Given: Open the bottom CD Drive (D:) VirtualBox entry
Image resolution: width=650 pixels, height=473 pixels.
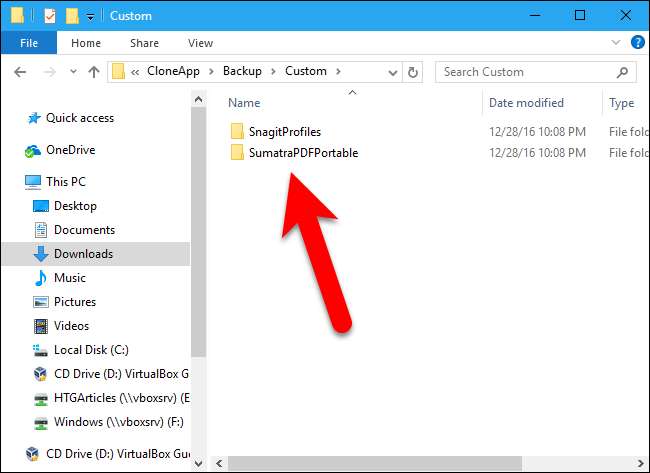Looking at the screenshot, I should pyautogui.click(x=118, y=454).
